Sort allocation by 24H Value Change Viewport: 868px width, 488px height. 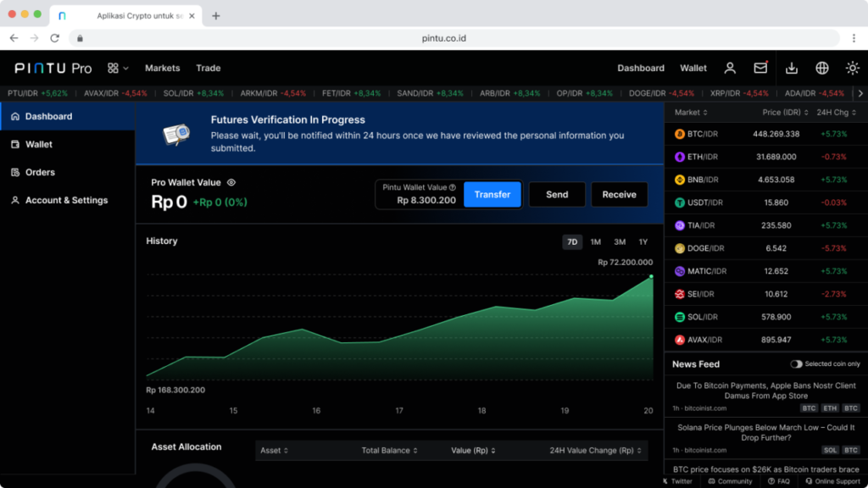[596, 451]
